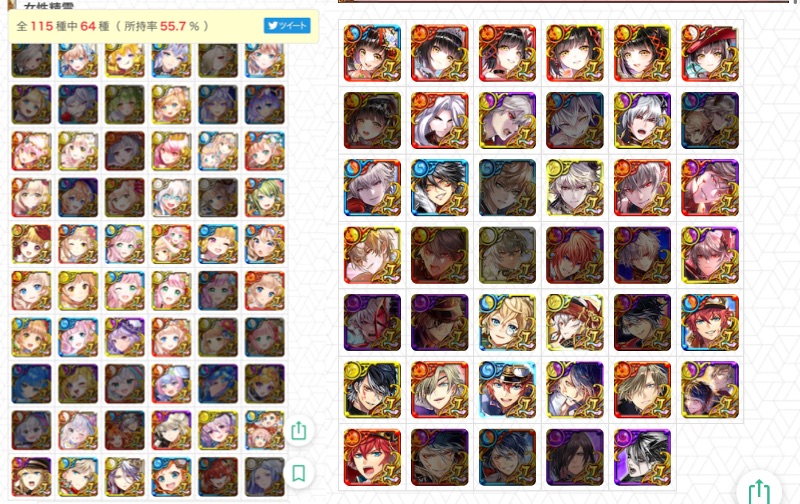The width and height of the screenshot is (800, 504).
Task: Select the shouting red-haired character in red frame
Action: (x=372, y=457)
